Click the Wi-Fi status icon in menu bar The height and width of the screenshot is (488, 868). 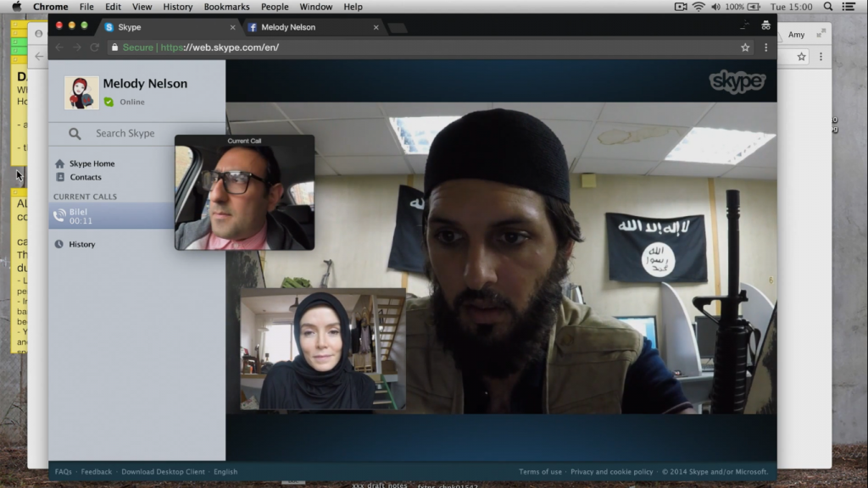point(698,7)
